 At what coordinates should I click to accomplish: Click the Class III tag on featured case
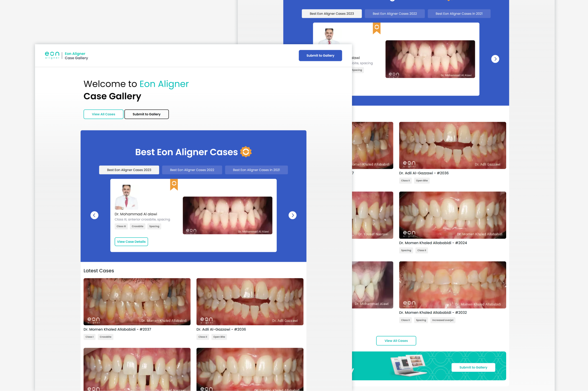click(x=121, y=226)
